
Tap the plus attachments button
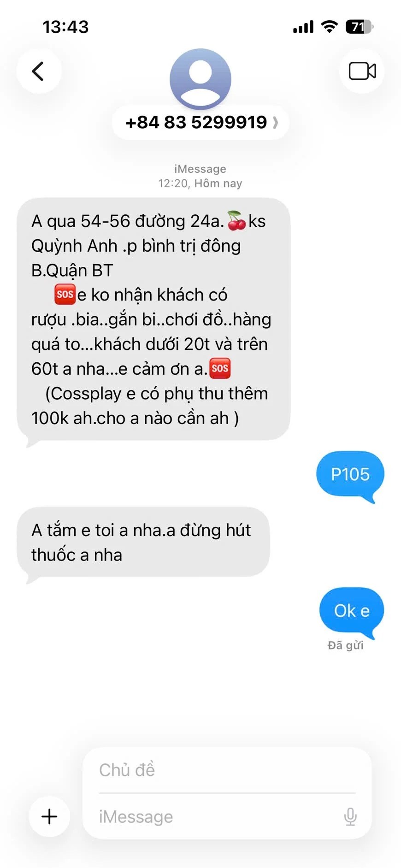click(49, 816)
